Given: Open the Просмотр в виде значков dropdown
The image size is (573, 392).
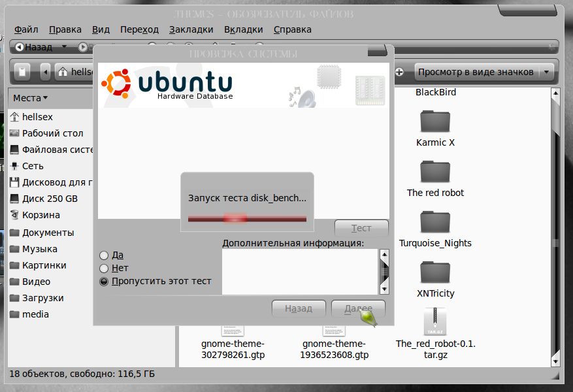Looking at the screenshot, I should [484, 72].
